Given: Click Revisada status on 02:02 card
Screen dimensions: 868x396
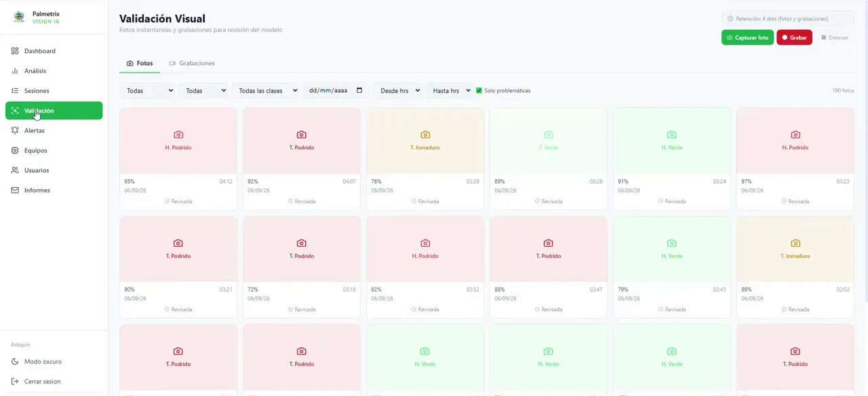Looking at the screenshot, I should point(795,309).
